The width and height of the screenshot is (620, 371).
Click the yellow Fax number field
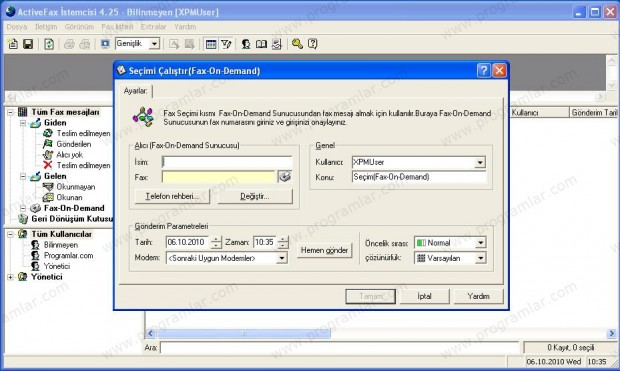pyautogui.click(x=219, y=177)
